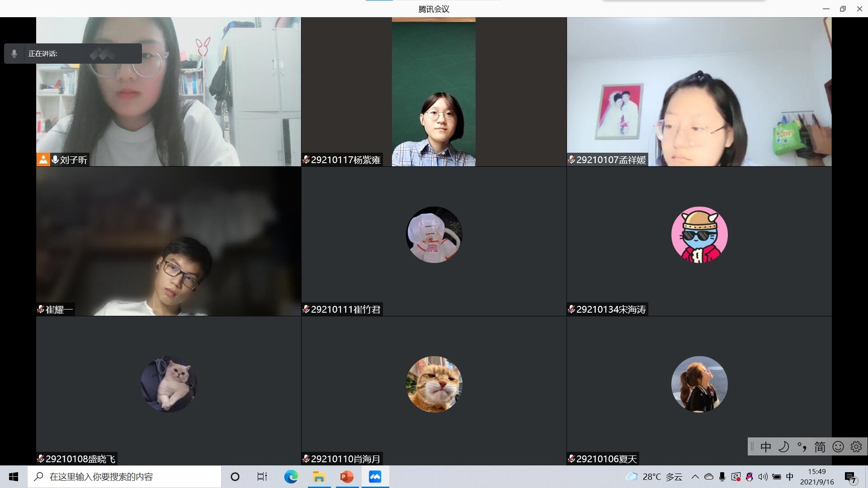
Task: Click the 28°C 多云 weather widget
Action: pos(654,477)
